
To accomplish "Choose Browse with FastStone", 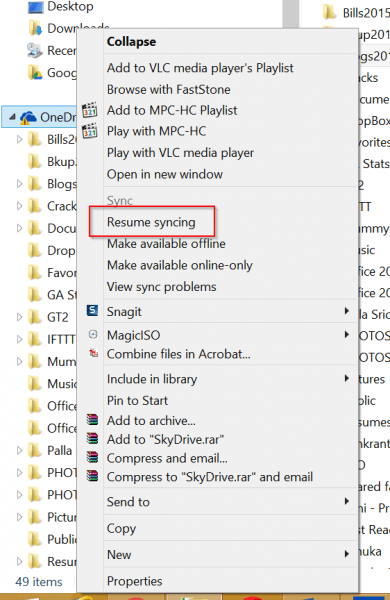I will [x=168, y=89].
